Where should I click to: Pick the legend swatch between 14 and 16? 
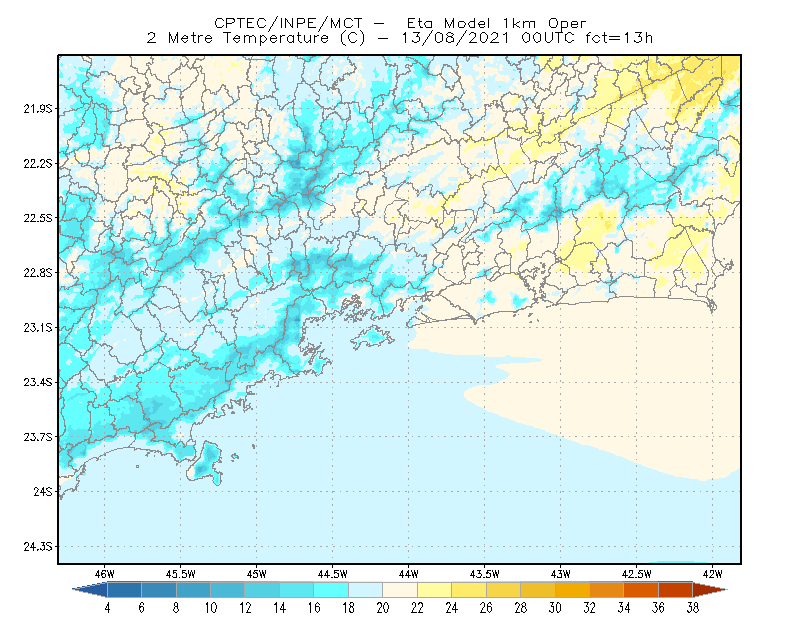click(x=297, y=590)
